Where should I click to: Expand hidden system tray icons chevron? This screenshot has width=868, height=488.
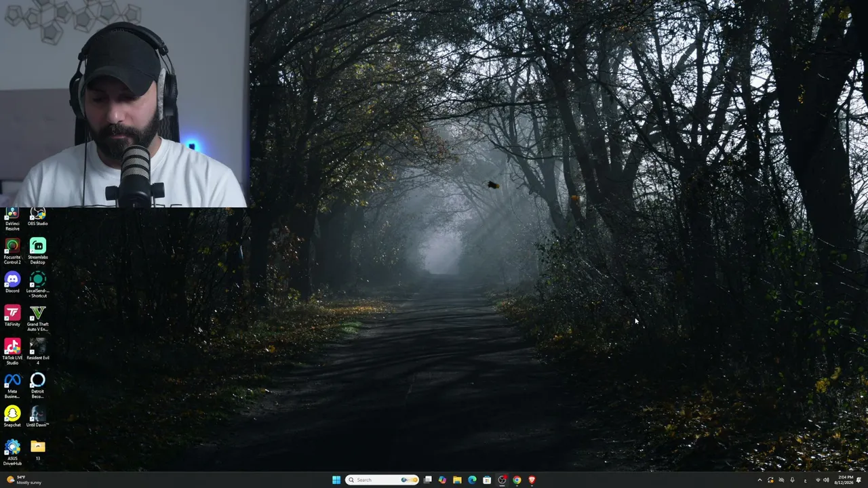759,480
